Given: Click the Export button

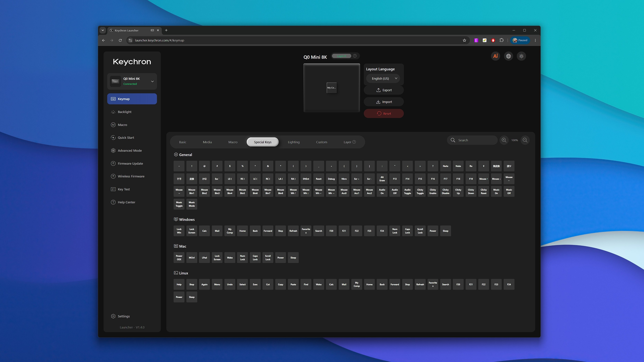Looking at the screenshot, I should coord(384,90).
